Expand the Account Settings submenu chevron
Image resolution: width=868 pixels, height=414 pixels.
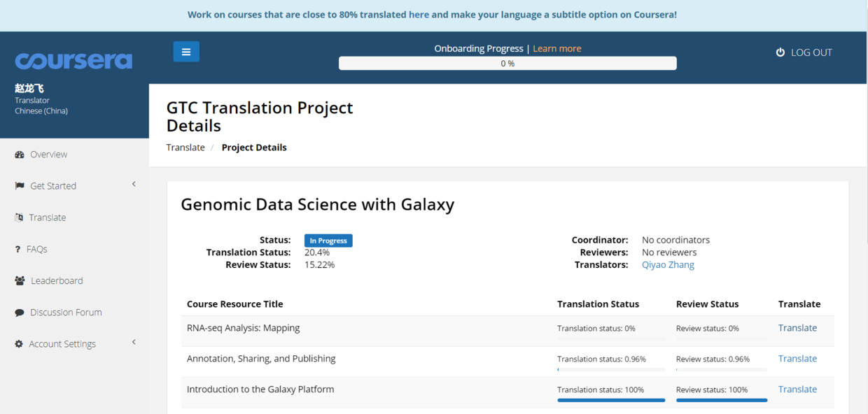(x=134, y=343)
